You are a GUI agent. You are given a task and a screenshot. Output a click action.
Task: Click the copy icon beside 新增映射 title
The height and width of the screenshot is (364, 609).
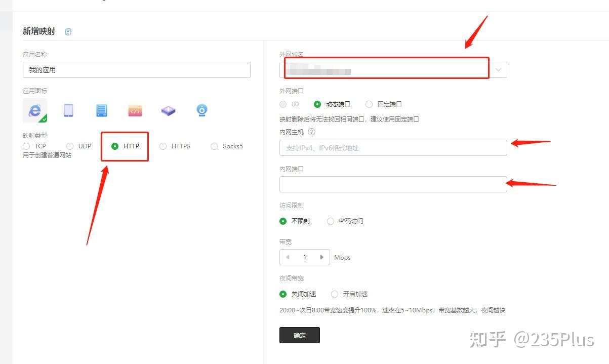[x=68, y=31]
